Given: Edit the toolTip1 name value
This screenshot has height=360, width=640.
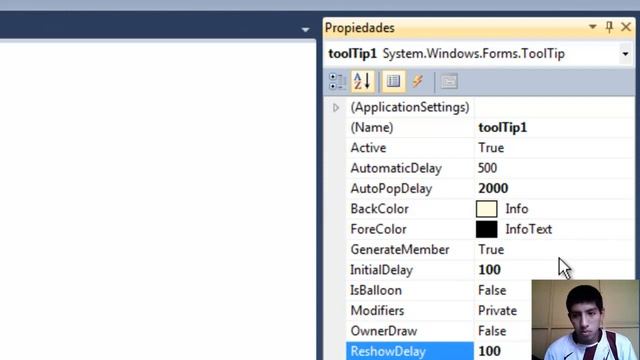Looking at the screenshot, I should pyautogui.click(x=502, y=128).
